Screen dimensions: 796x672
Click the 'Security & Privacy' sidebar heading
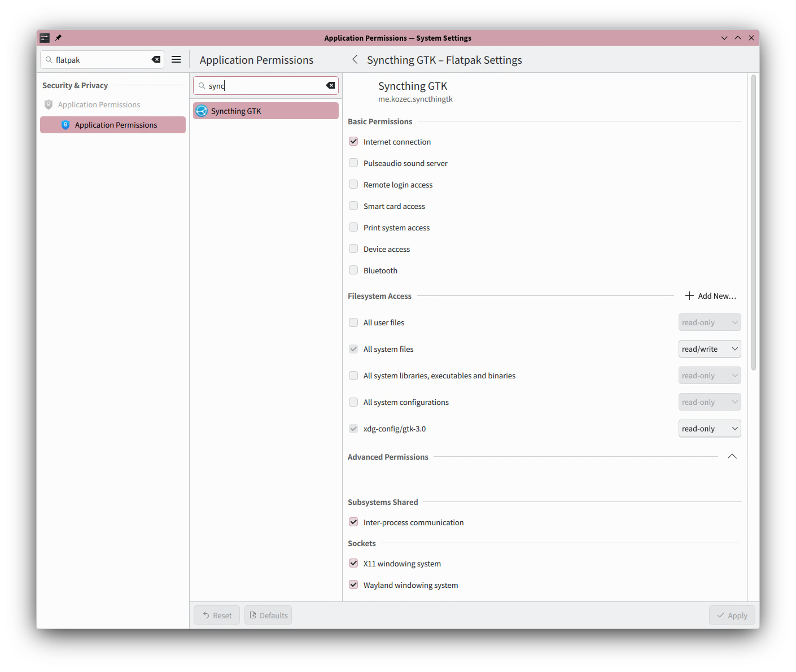[x=75, y=85]
